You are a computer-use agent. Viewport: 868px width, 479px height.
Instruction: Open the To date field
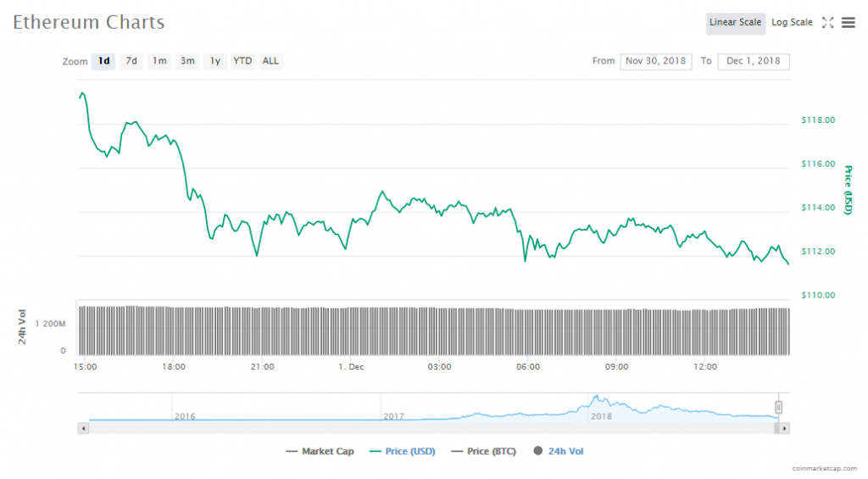753,61
